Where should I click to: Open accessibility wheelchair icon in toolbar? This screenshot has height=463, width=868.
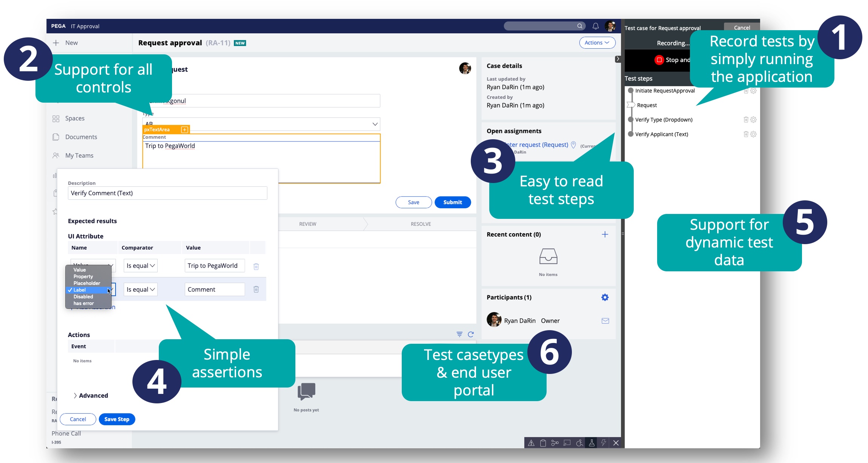(580, 443)
